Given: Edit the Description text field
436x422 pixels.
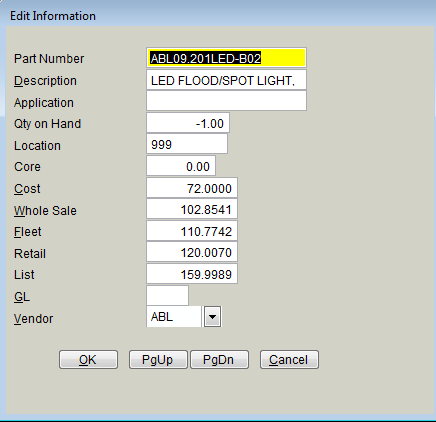Looking at the screenshot, I should pos(226,80).
